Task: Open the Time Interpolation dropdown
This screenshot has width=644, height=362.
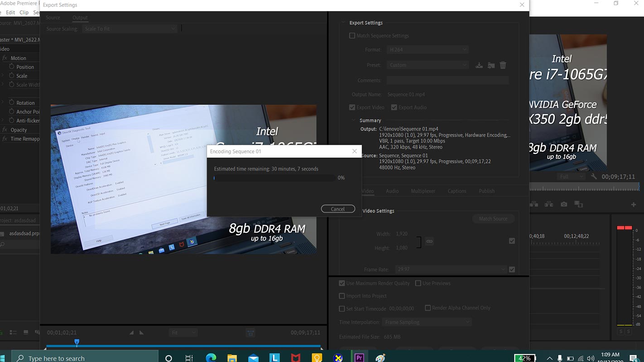Action: tap(427, 322)
